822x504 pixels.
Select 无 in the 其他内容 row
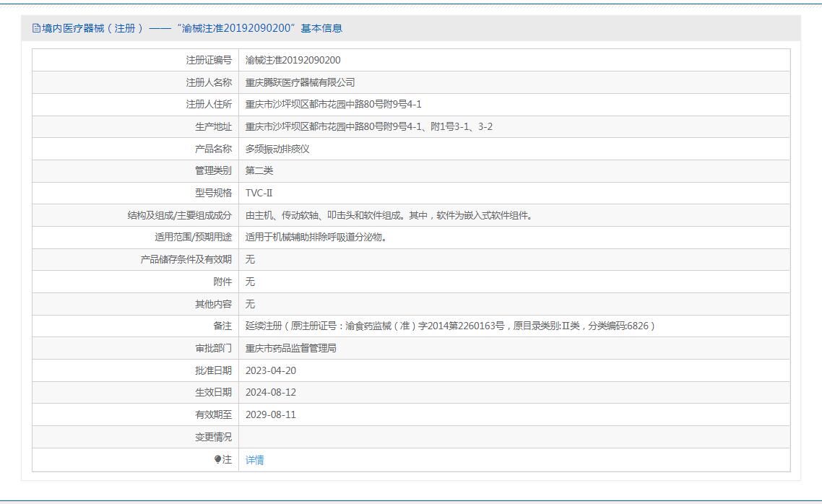click(250, 304)
